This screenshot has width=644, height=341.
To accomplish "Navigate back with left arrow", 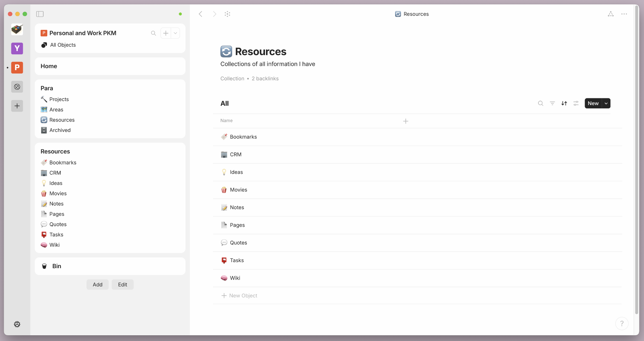I will pyautogui.click(x=201, y=14).
